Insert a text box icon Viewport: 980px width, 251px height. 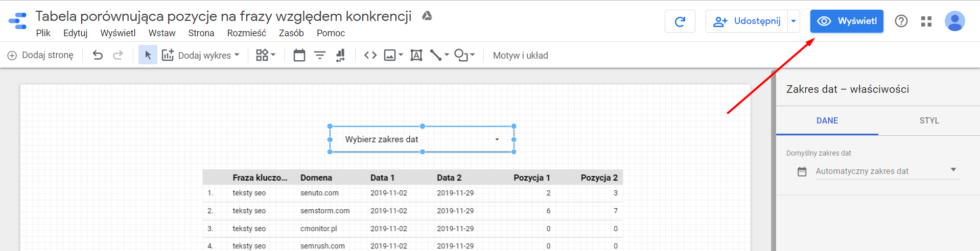coord(416,55)
